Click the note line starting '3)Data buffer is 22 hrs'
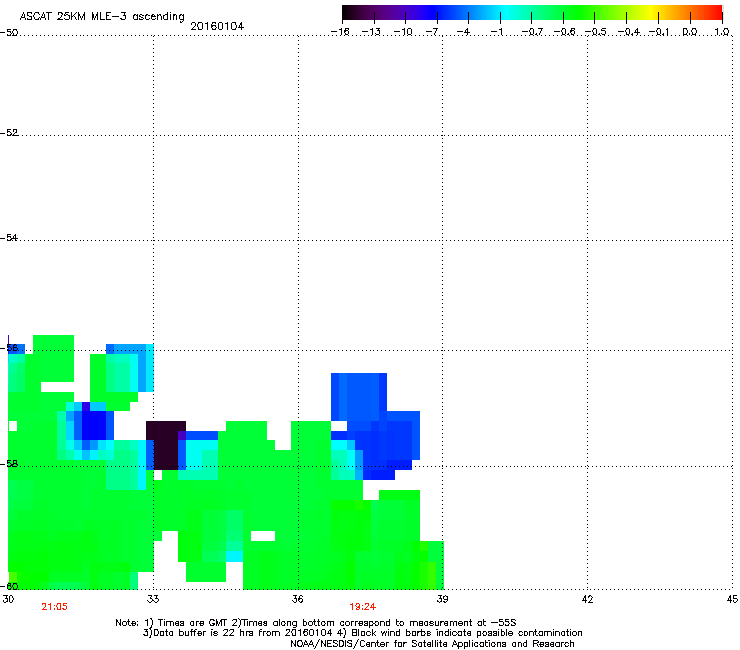The image size is (740, 650). click(x=362, y=633)
